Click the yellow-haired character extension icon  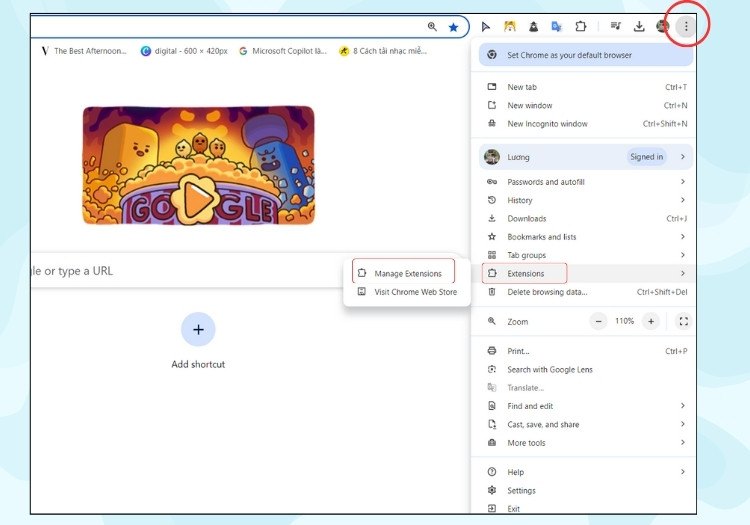(510, 26)
